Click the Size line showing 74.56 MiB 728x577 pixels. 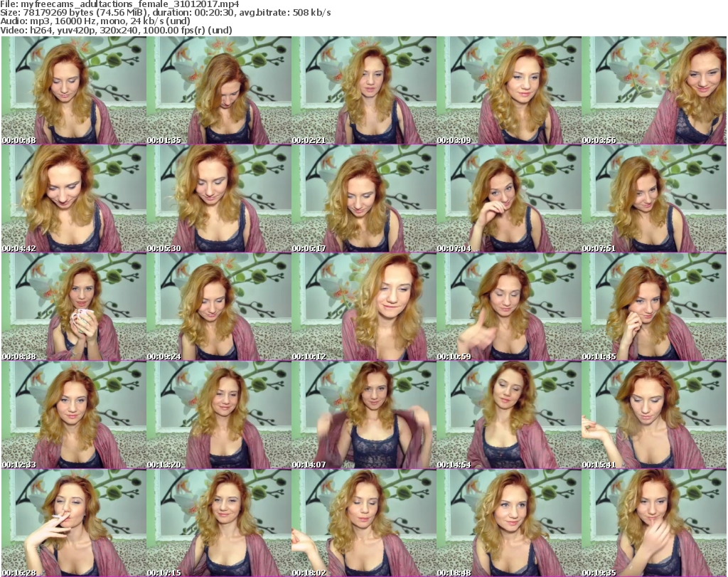click(x=165, y=13)
